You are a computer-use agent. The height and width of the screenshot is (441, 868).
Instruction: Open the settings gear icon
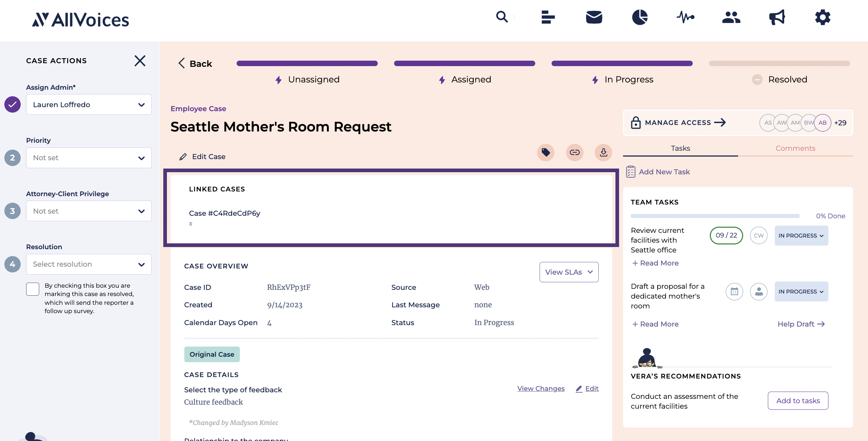(x=823, y=17)
